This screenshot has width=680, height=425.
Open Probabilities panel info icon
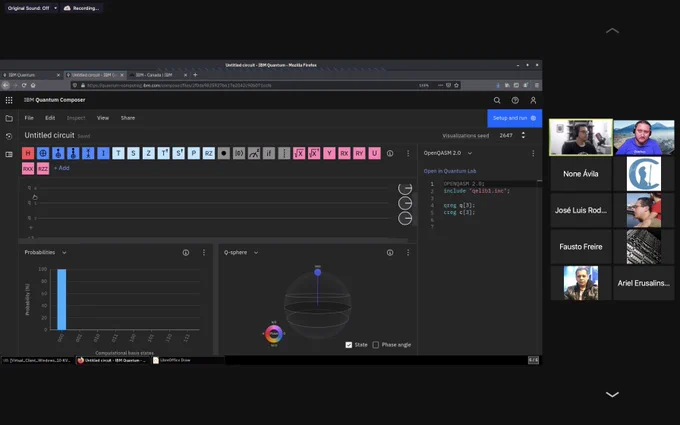click(x=186, y=252)
